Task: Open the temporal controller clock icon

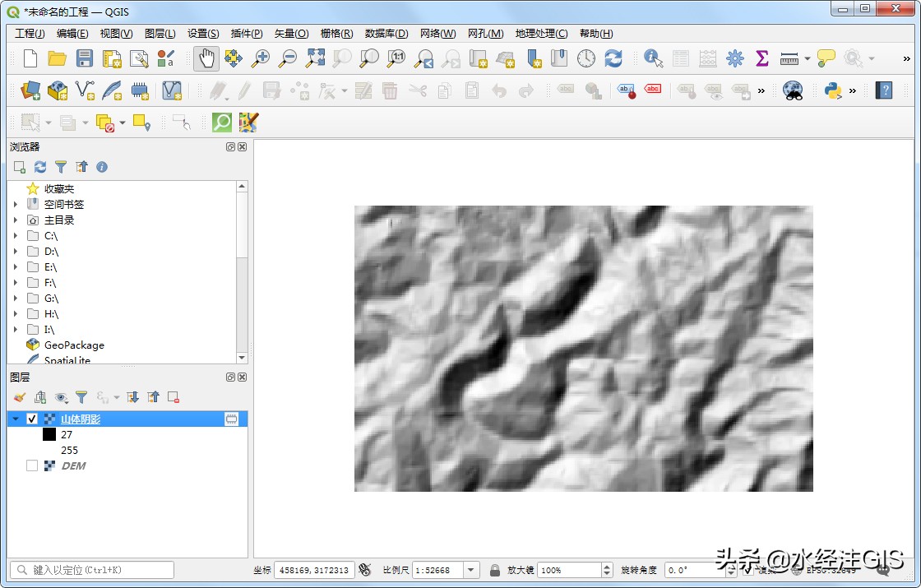Action: click(x=585, y=58)
